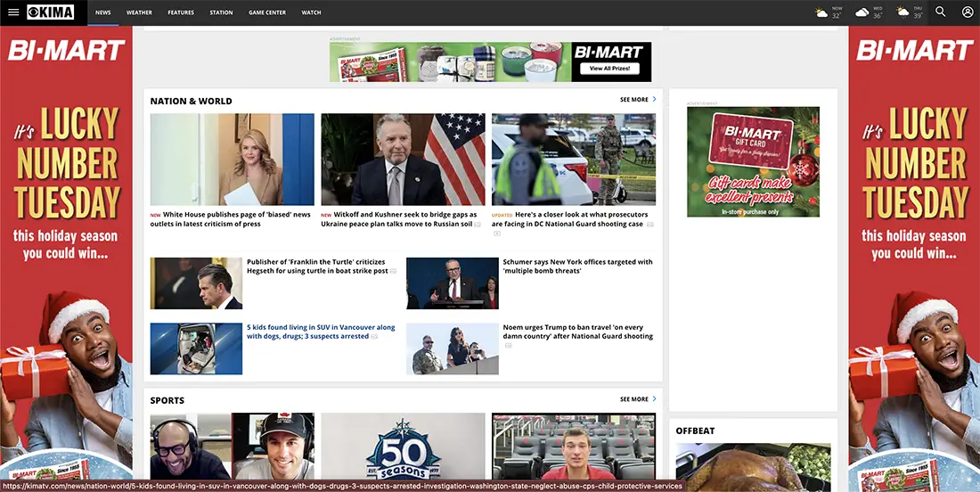Open the Weather menu
The height and width of the screenshot is (492, 980).
139,12
